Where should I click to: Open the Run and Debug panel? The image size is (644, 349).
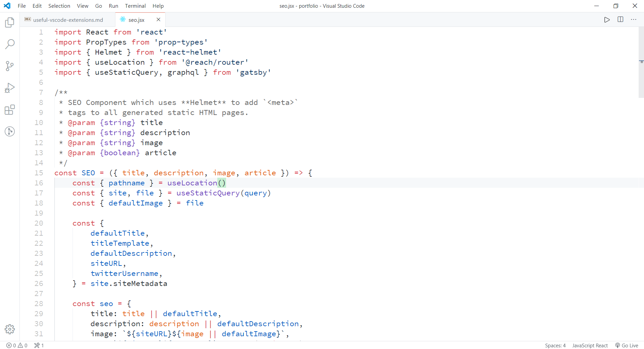click(10, 88)
